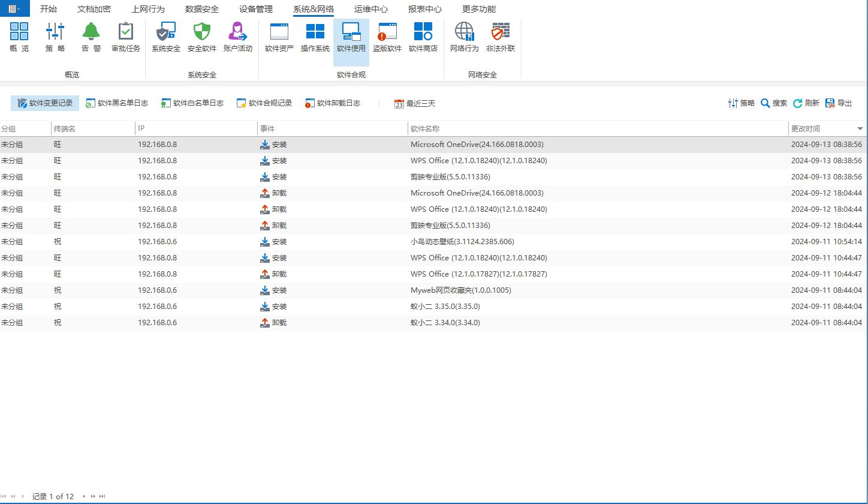This screenshot has width=868, height=504.
Task: Switch to the 数据安全 tab
Action: pyautogui.click(x=202, y=9)
